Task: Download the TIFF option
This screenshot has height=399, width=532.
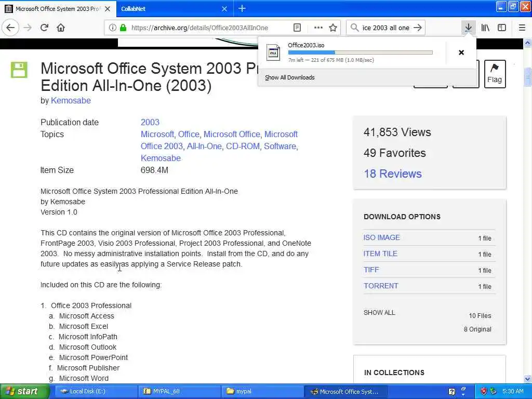Action: click(x=371, y=270)
